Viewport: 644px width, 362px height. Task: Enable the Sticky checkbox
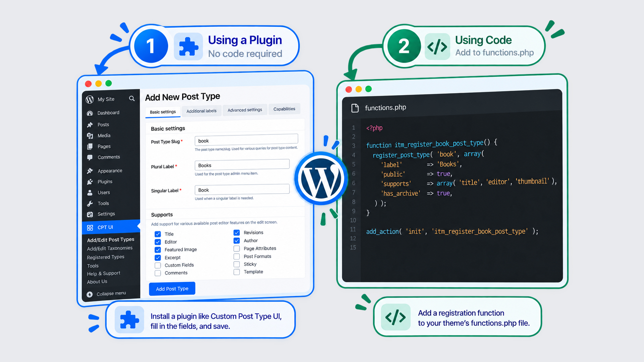pyautogui.click(x=236, y=264)
